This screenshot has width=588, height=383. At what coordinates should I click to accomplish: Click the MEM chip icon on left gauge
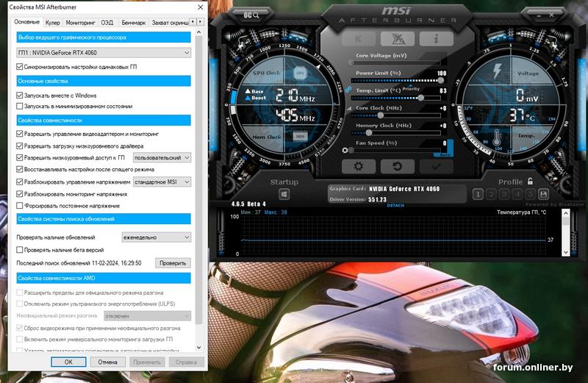point(300,137)
